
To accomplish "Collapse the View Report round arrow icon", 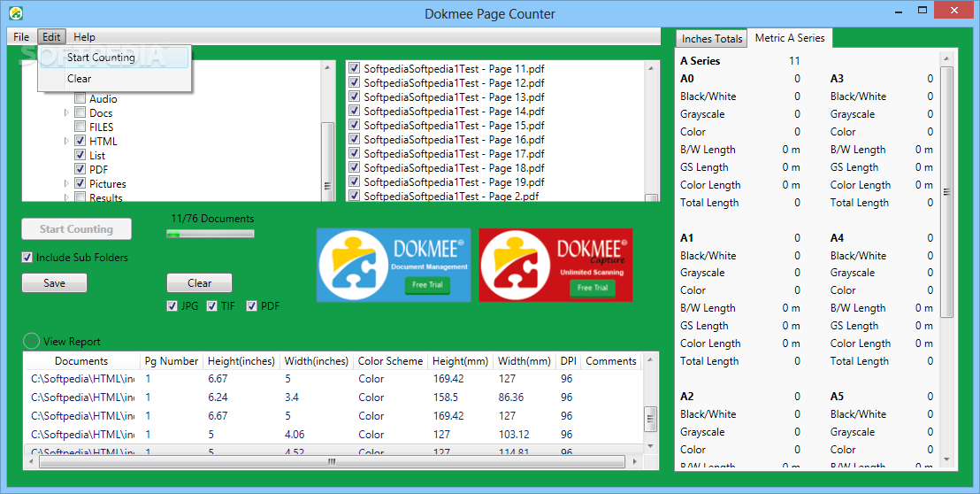I will coord(31,341).
